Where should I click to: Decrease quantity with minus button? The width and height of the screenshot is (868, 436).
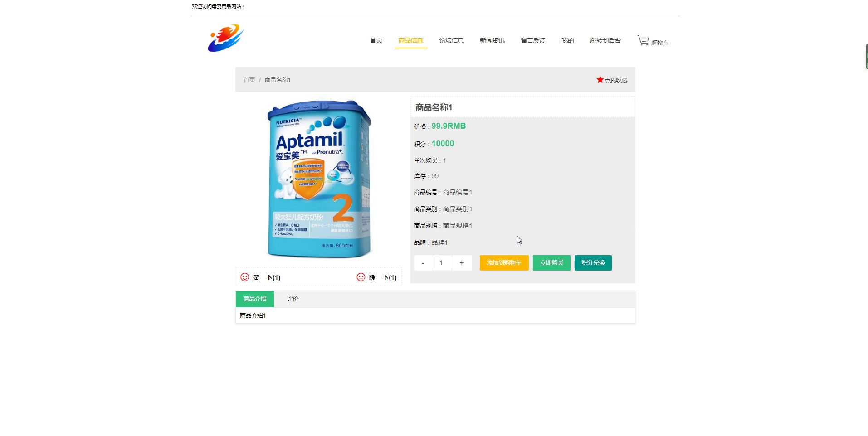(x=423, y=263)
